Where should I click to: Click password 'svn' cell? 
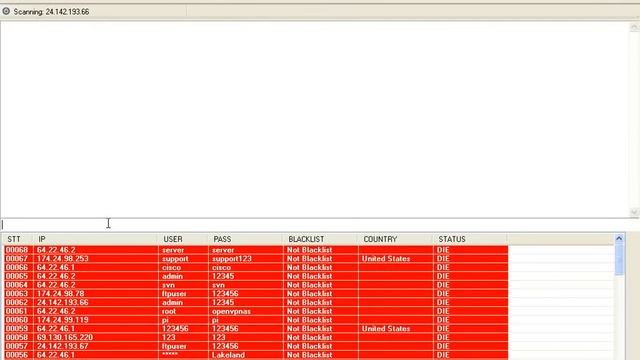tap(218, 285)
